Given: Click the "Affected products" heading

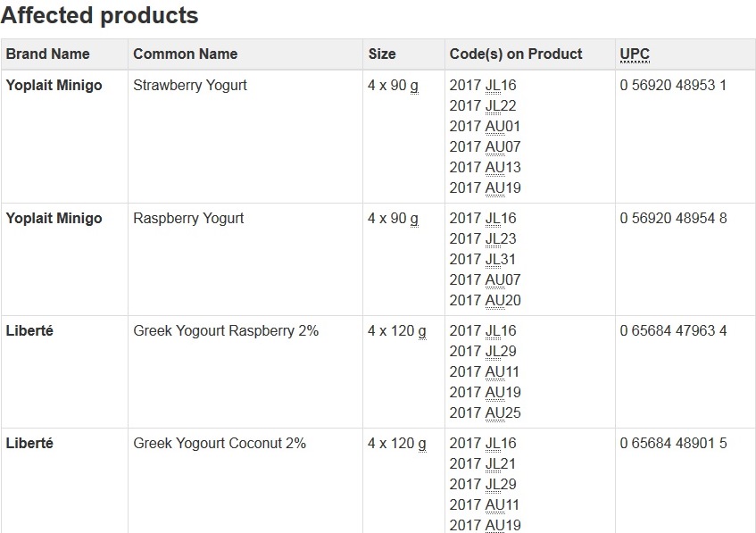Looking at the screenshot, I should [x=99, y=16].
